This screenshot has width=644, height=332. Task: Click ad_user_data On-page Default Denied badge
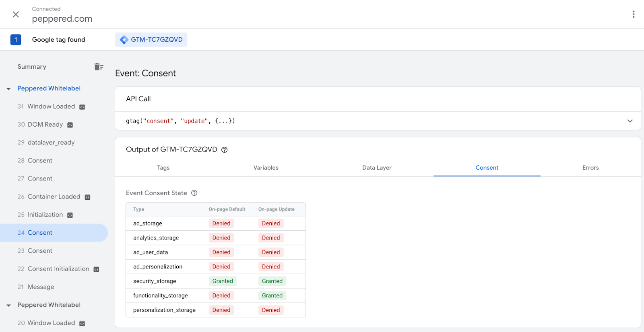click(x=221, y=252)
